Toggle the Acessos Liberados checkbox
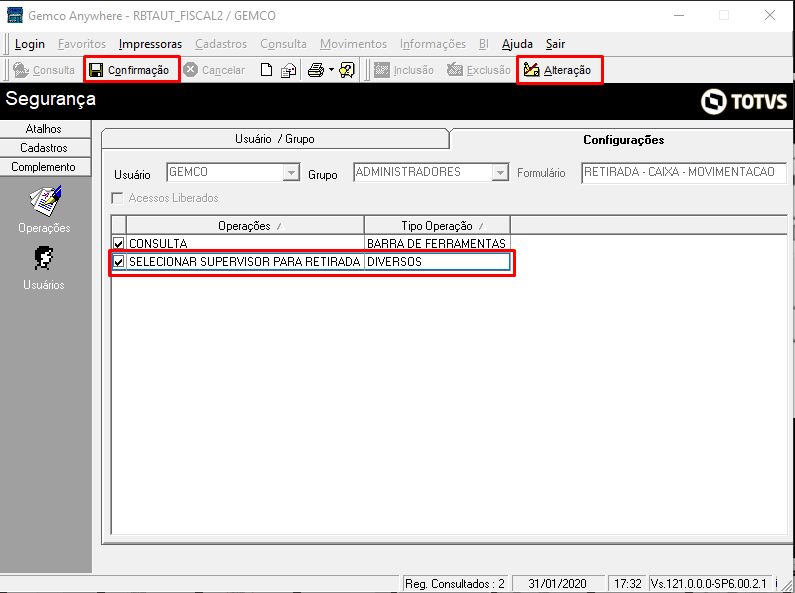The image size is (795, 593). click(x=117, y=198)
